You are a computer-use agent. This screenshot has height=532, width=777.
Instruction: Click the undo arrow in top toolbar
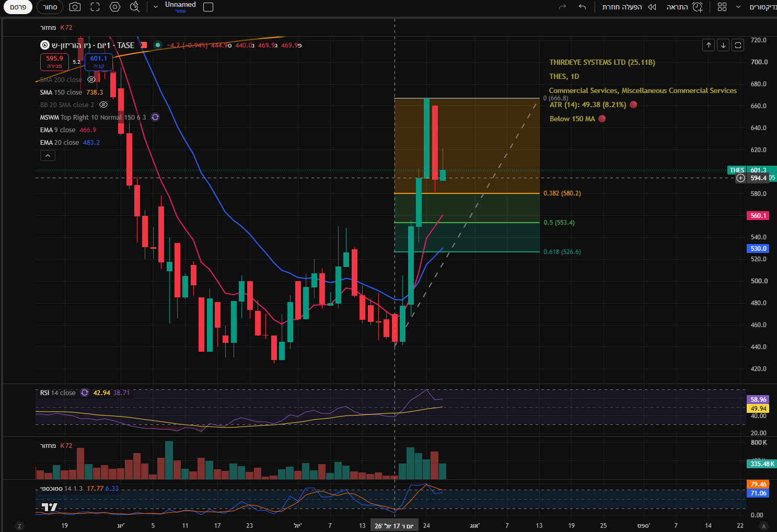pos(582,7)
